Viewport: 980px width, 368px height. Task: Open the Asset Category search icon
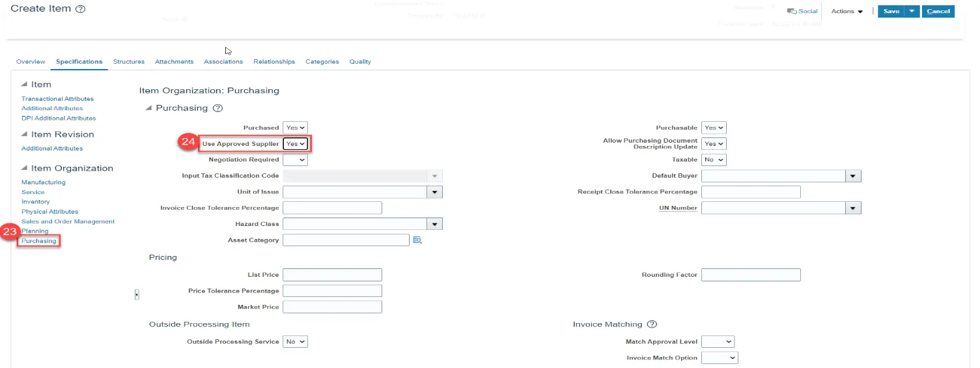coord(417,240)
